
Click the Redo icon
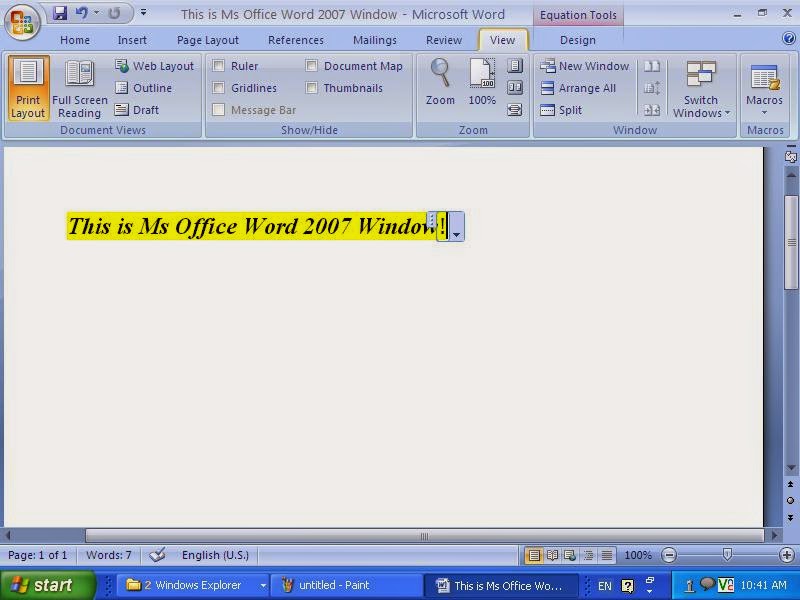(x=114, y=13)
